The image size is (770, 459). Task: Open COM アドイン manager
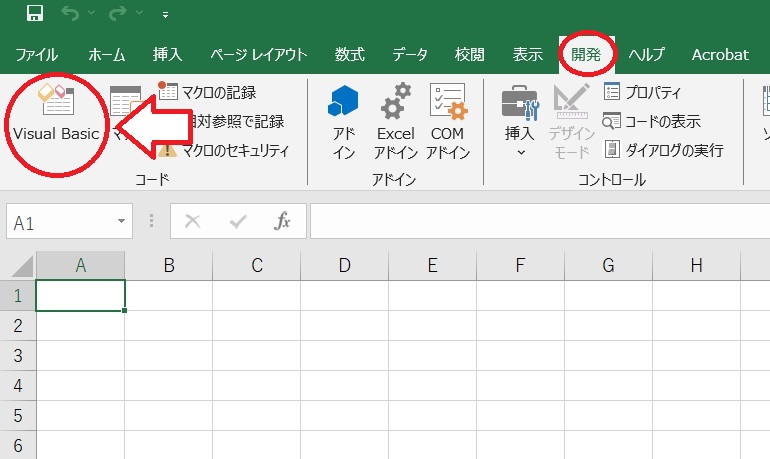(447, 122)
